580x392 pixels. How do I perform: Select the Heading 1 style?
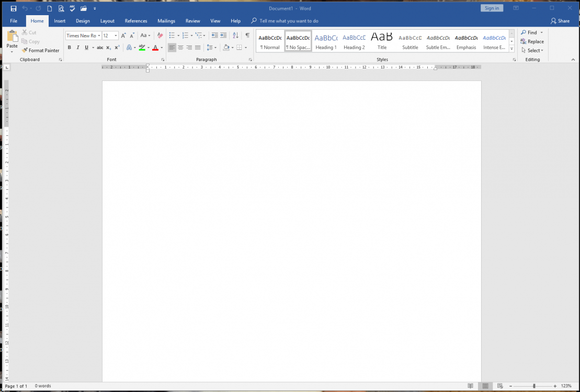click(x=326, y=41)
